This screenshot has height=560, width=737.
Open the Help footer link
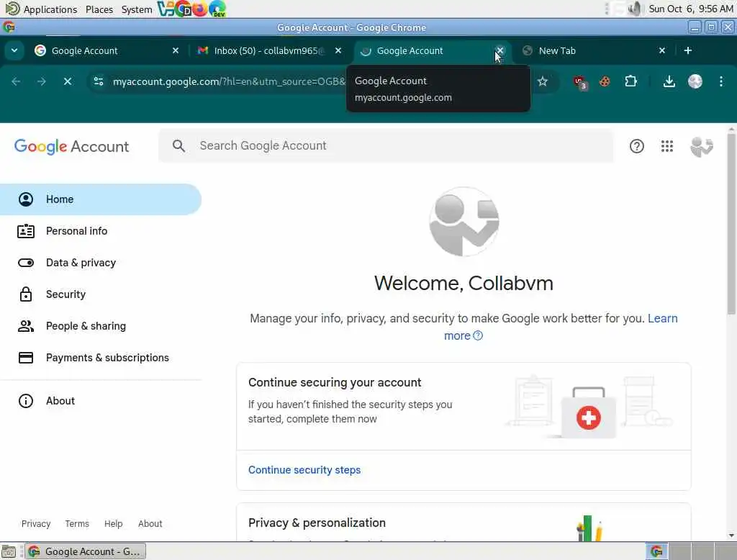113,523
